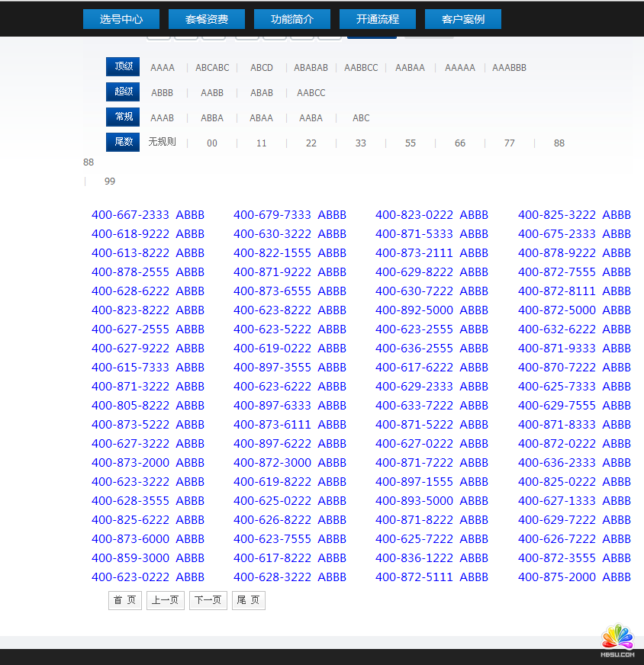The image size is (644, 665).
Task: Select the 超级 category label
Action: click(123, 92)
